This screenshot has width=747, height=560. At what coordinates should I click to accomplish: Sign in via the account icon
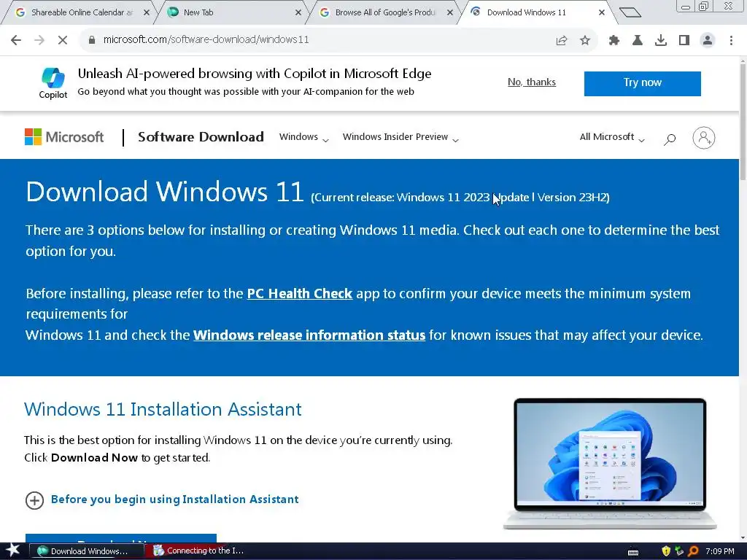pyautogui.click(x=704, y=138)
